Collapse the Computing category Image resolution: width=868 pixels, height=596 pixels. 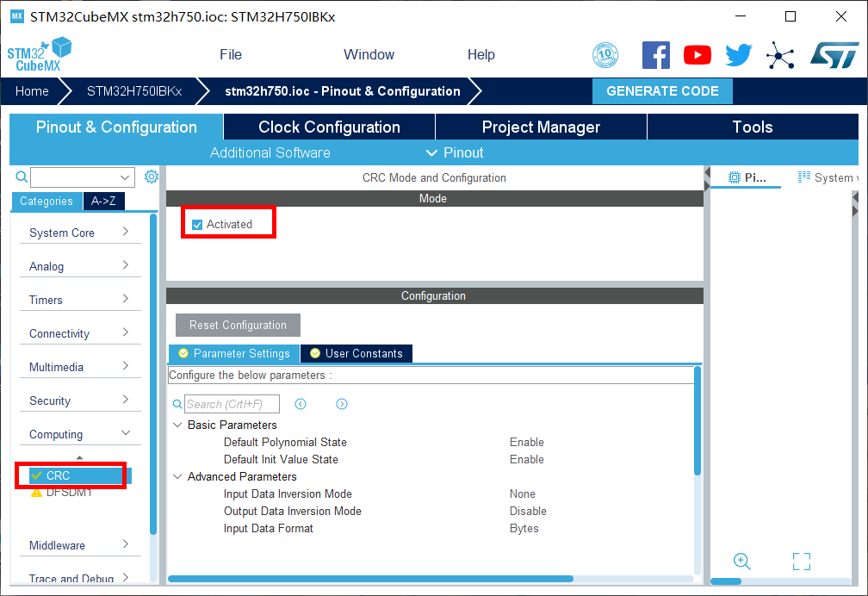pyautogui.click(x=79, y=434)
